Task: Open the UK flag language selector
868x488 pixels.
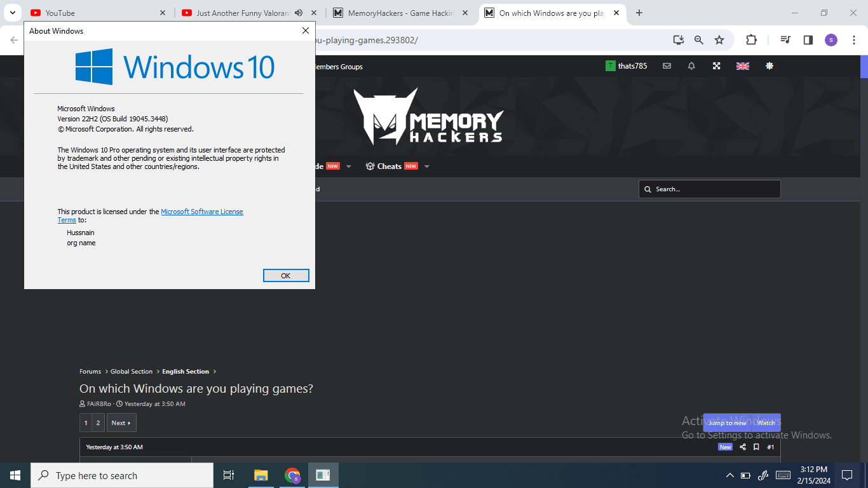Action: pos(743,66)
